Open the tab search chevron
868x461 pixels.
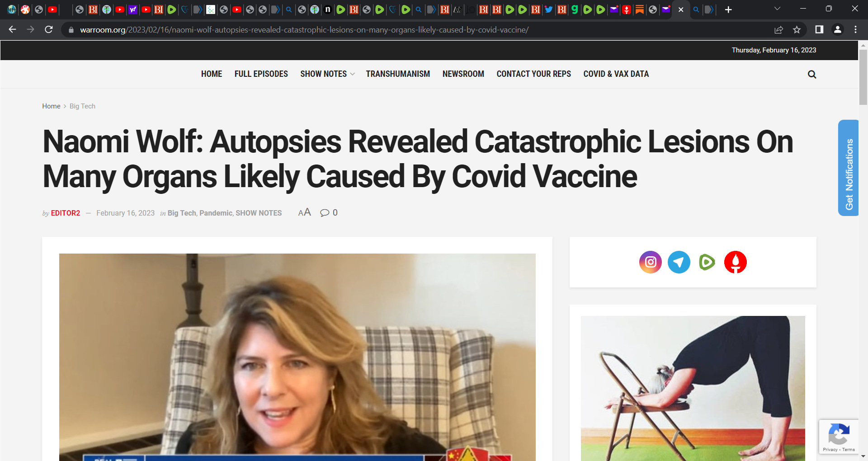pos(777,9)
